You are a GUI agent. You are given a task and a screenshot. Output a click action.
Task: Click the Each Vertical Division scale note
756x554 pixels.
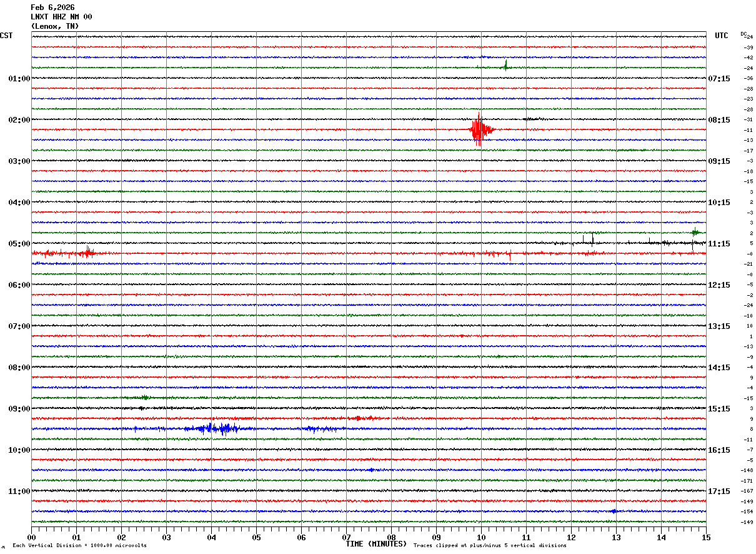[x=79, y=546]
